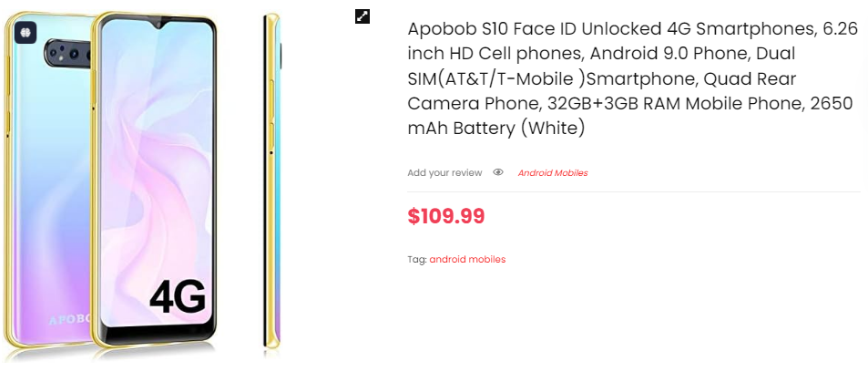Open the "Add your review" link
Viewport: 868px width, 382px height.
(444, 172)
